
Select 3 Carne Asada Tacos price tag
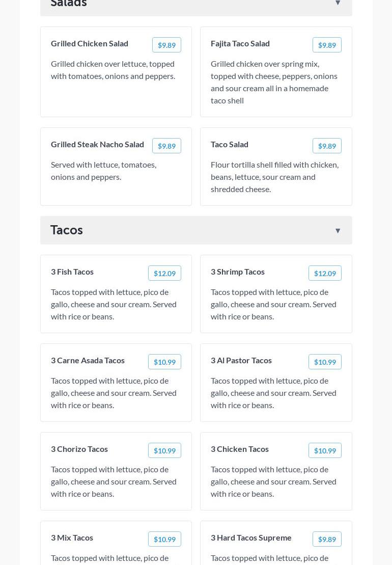(164, 362)
